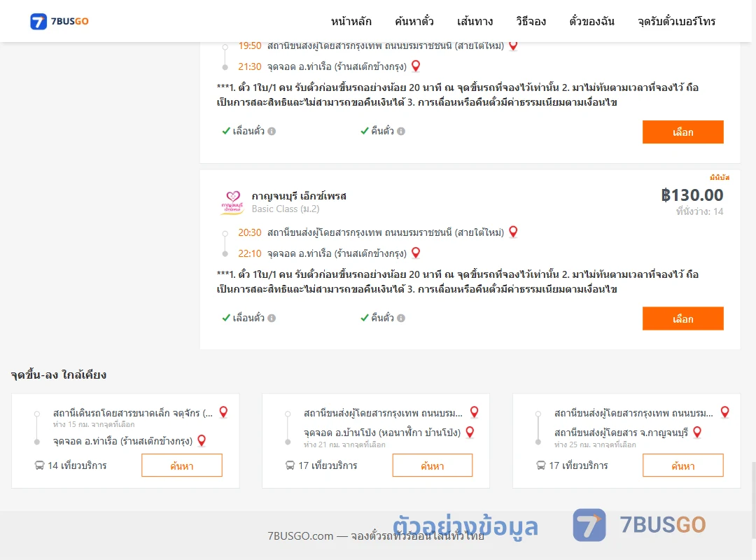The height and width of the screenshot is (560, 756).
Task: Click the 22:10 arrival time
Action: pyautogui.click(x=250, y=253)
